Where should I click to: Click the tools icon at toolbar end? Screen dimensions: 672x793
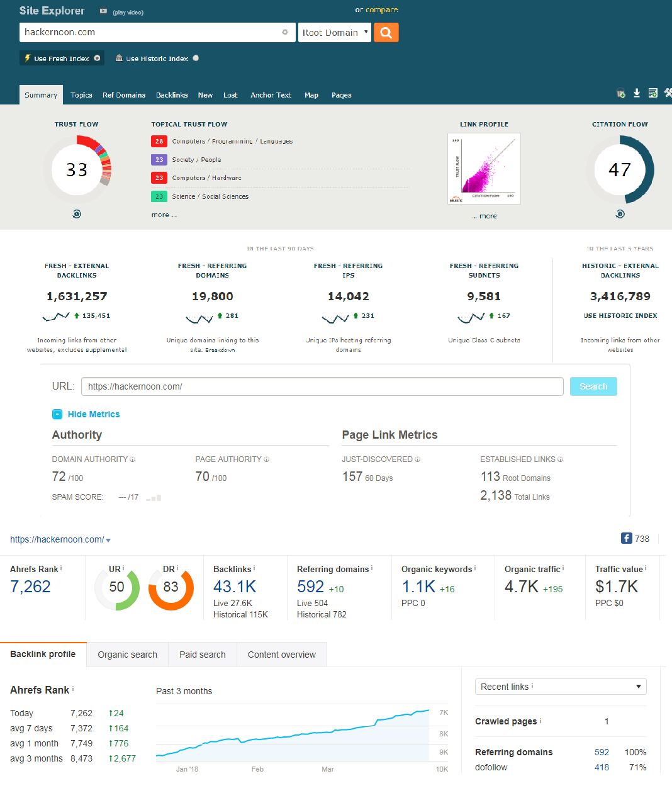click(x=668, y=93)
